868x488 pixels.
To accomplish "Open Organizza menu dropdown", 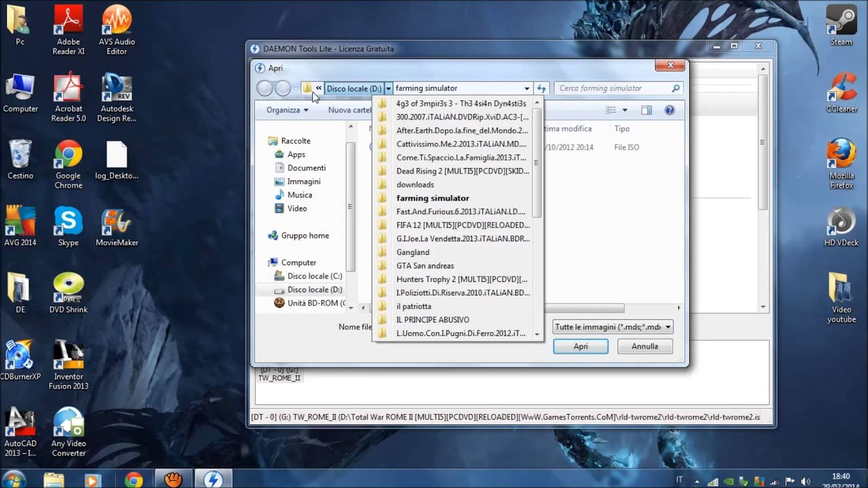I will coord(288,110).
